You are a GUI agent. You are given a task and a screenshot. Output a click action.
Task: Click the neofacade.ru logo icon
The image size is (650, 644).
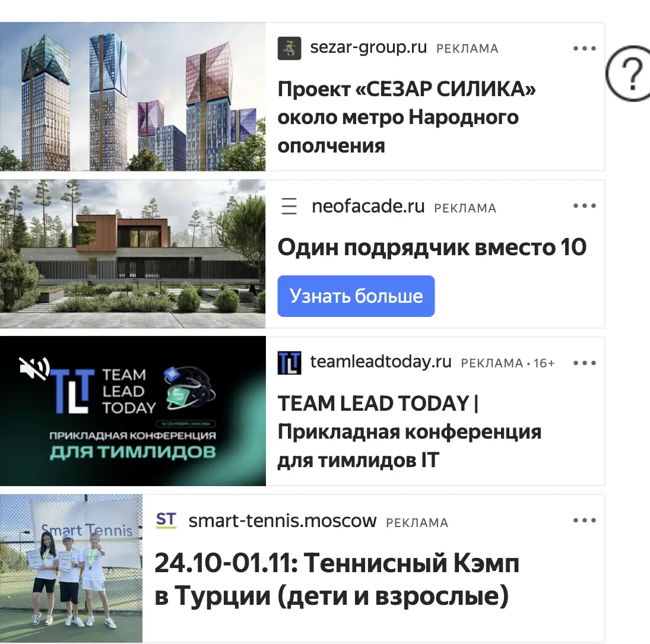[x=289, y=206]
